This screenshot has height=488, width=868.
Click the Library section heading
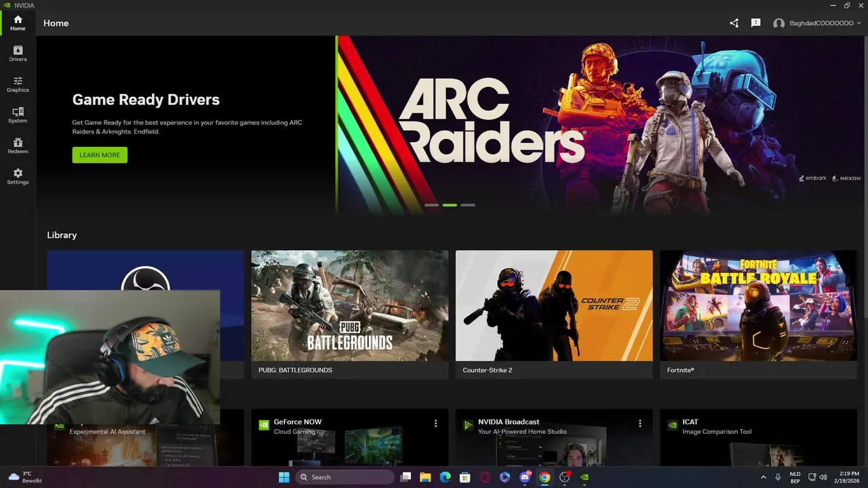click(x=62, y=235)
